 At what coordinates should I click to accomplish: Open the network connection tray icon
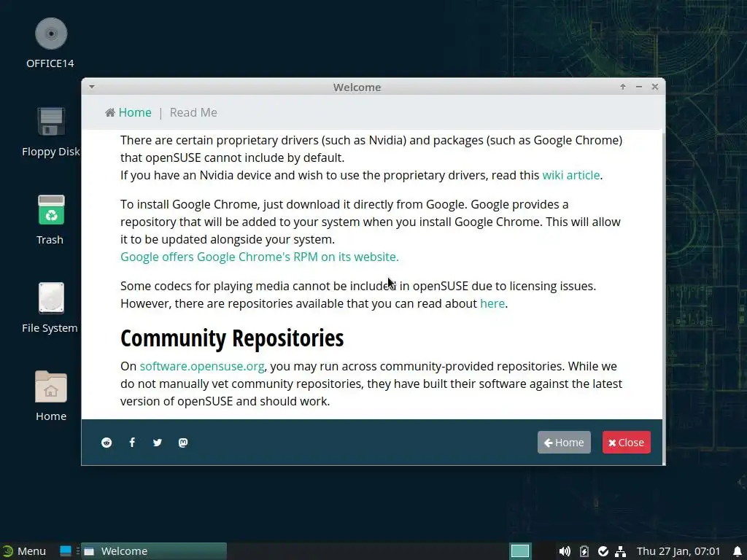(620, 551)
